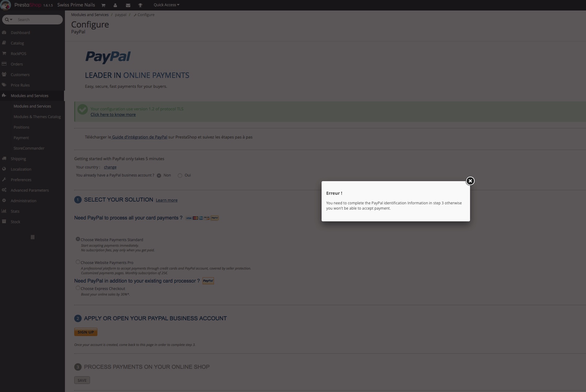Click the PayPal logo image
Image resolution: width=586 pixels, height=392 pixels.
[x=108, y=57]
